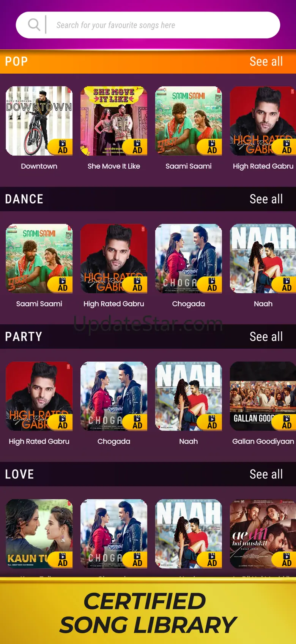This screenshot has width=296, height=644.
Task: Open See all for Party
Action: [266, 337]
